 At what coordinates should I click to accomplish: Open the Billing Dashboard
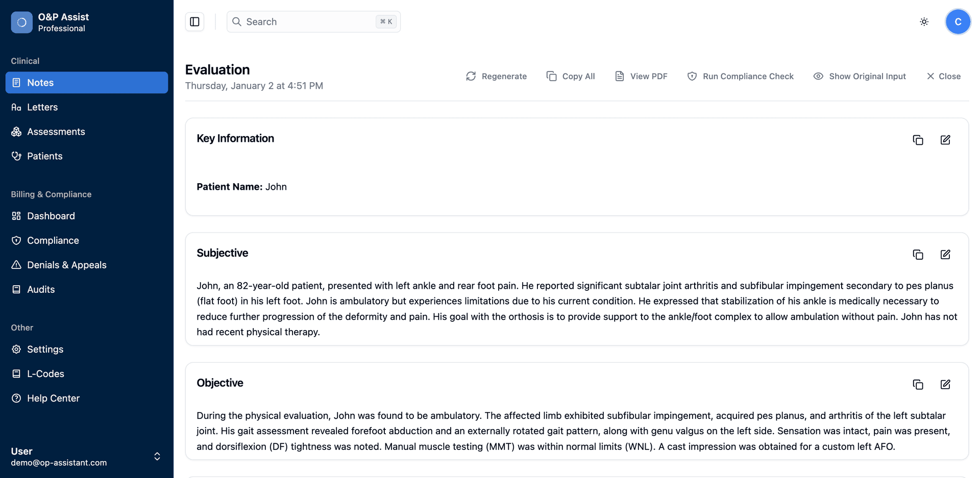point(87,216)
